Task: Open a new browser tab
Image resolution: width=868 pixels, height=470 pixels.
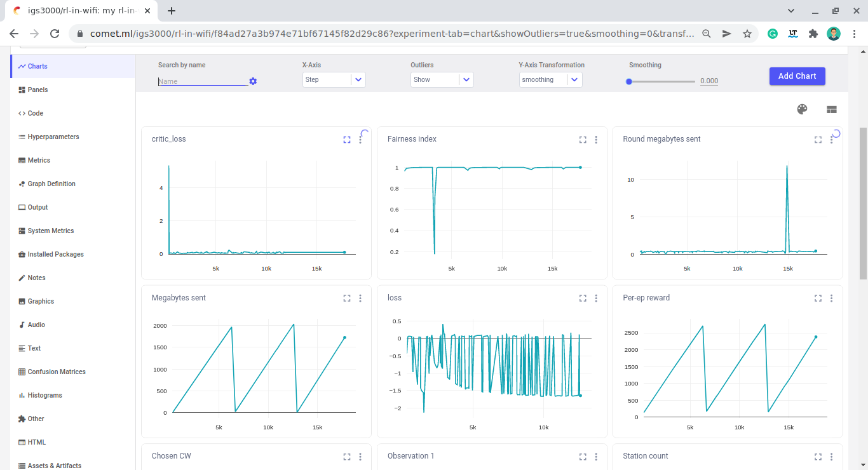Action: click(x=172, y=11)
